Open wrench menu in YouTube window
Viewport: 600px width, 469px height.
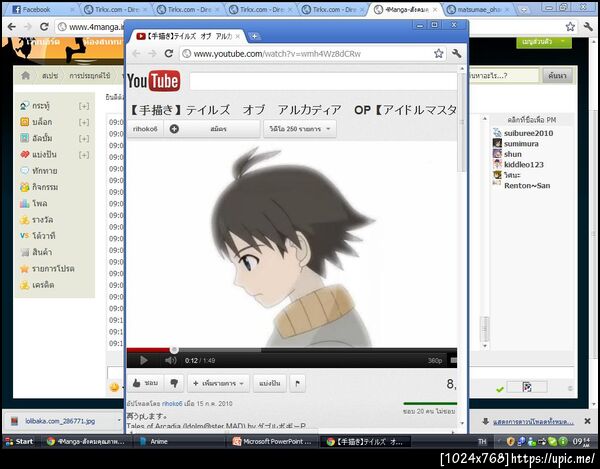pyautogui.click(x=456, y=54)
